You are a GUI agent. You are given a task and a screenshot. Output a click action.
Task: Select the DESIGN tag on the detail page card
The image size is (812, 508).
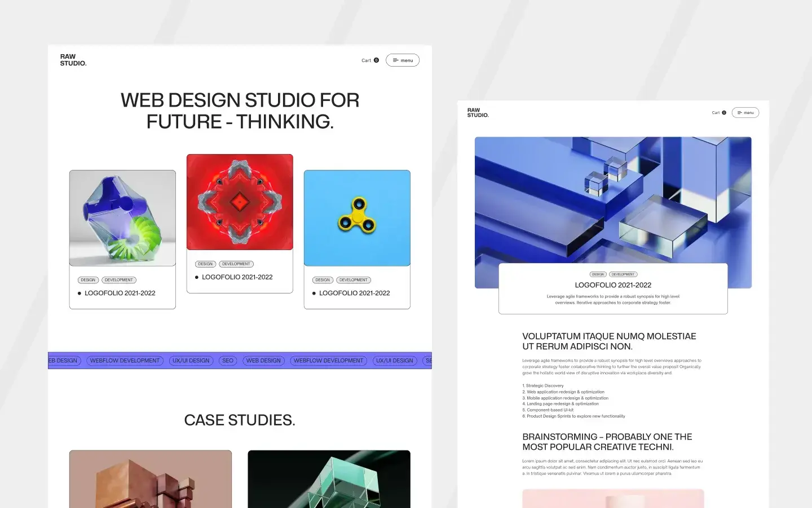pyautogui.click(x=598, y=274)
